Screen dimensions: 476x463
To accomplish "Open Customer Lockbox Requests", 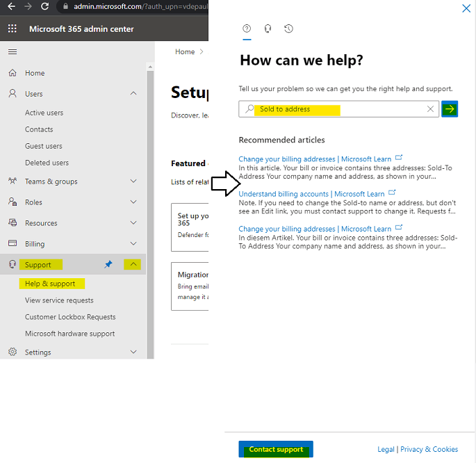I will [x=70, y=317].
